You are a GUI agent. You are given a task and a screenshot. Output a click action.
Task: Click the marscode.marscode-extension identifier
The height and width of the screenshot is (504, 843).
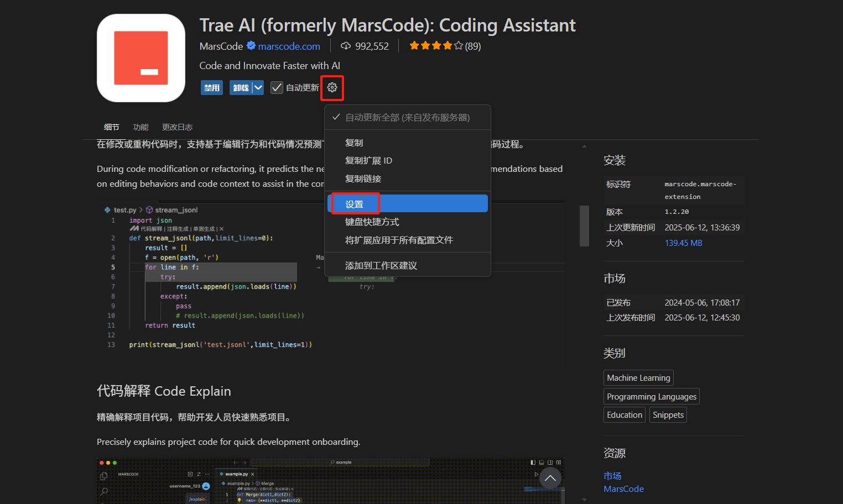[x=700, y=190]
